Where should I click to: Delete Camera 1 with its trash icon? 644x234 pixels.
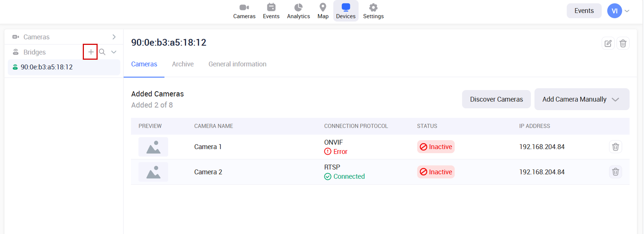tap(615, 147)
